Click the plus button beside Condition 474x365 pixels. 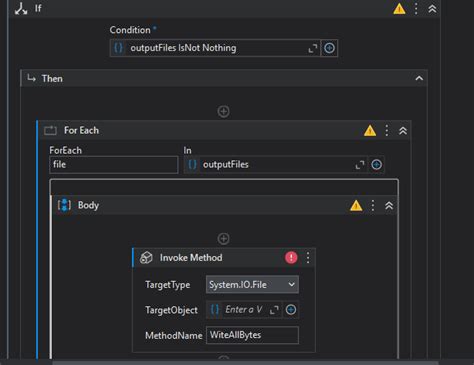click(x=329, y=48)
